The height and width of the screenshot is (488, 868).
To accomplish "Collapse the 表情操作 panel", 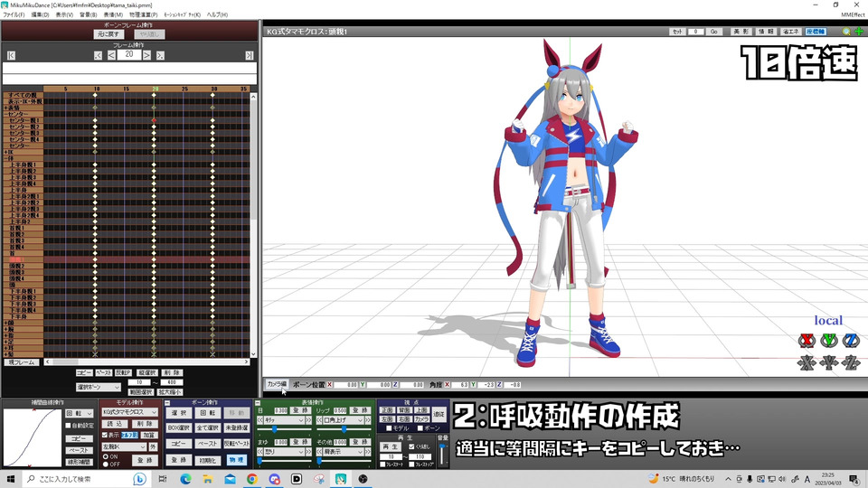I will pos(258,403).
